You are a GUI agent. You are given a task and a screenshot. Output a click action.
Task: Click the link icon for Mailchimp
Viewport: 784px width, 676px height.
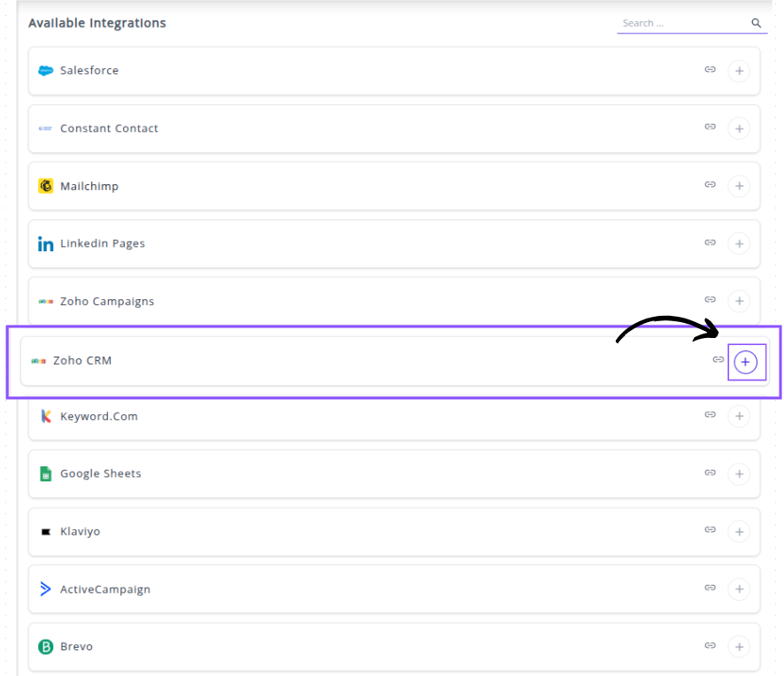tap(710, 185)
